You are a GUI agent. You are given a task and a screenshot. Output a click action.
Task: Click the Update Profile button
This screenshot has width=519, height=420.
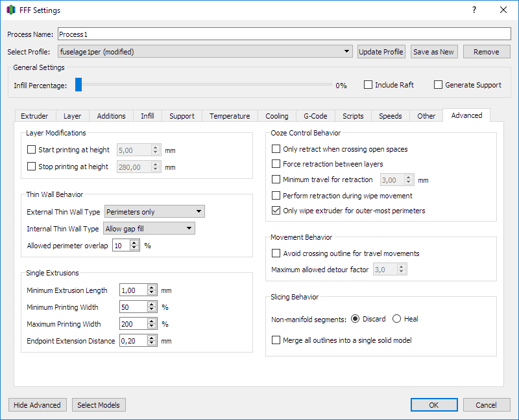click(x=381, y=52)
